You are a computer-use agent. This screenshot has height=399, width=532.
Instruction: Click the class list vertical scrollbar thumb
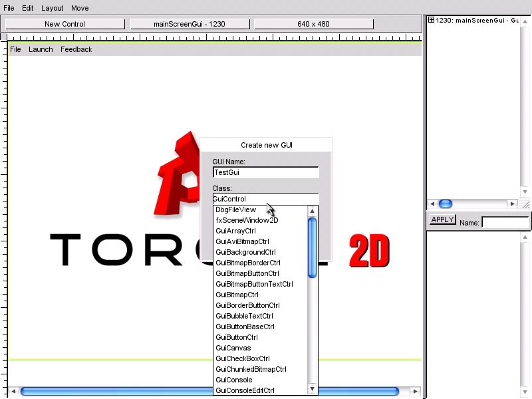pyautogui.click(x=312, y=247)
